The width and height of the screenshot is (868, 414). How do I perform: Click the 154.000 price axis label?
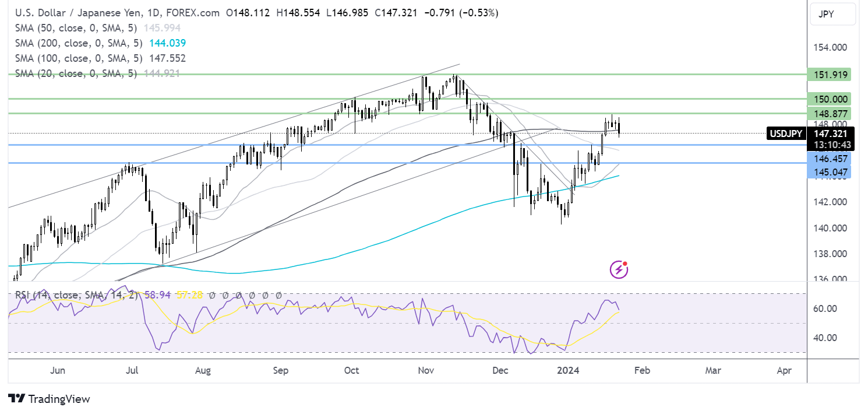pyautogui.click(x=830, y=47)
